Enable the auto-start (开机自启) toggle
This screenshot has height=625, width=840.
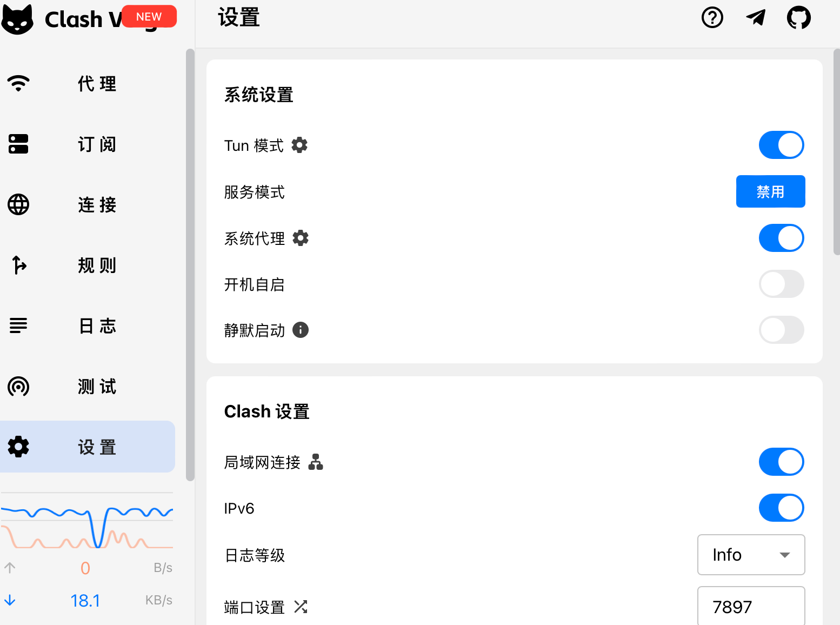point(781,284)
